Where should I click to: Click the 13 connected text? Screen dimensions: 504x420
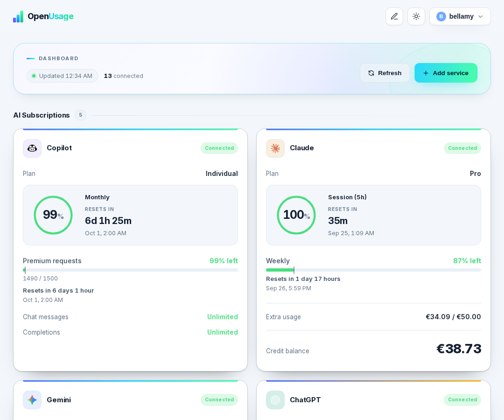point(123,76)
